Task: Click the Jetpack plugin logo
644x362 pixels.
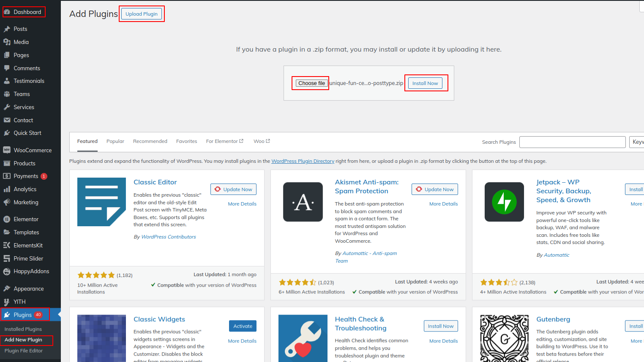Action: pyautogui.click(x=504, y=202)
